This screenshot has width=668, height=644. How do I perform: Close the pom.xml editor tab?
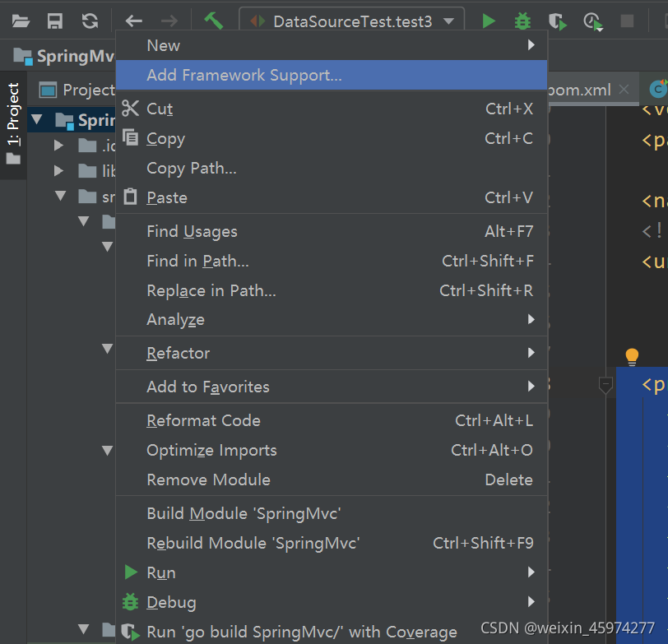[x=624, y=88]
